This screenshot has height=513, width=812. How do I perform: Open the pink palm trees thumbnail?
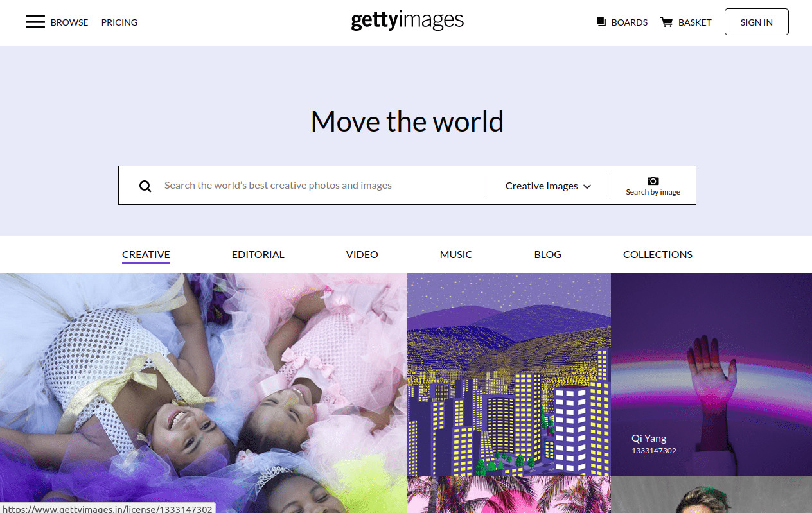tap(509, 495)
